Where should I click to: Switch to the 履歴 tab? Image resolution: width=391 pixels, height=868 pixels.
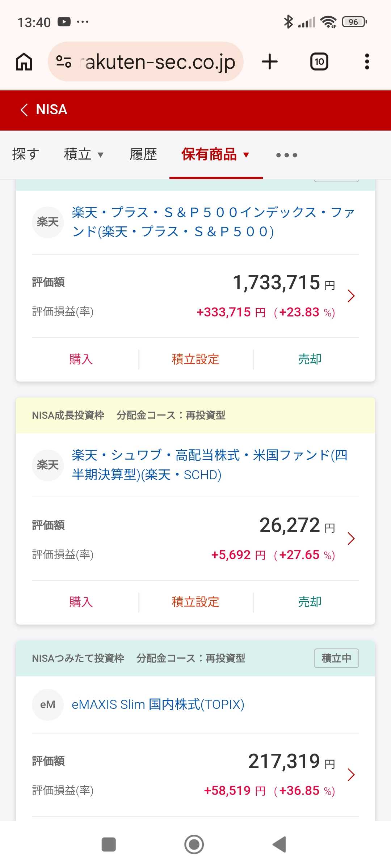[143, 154]
